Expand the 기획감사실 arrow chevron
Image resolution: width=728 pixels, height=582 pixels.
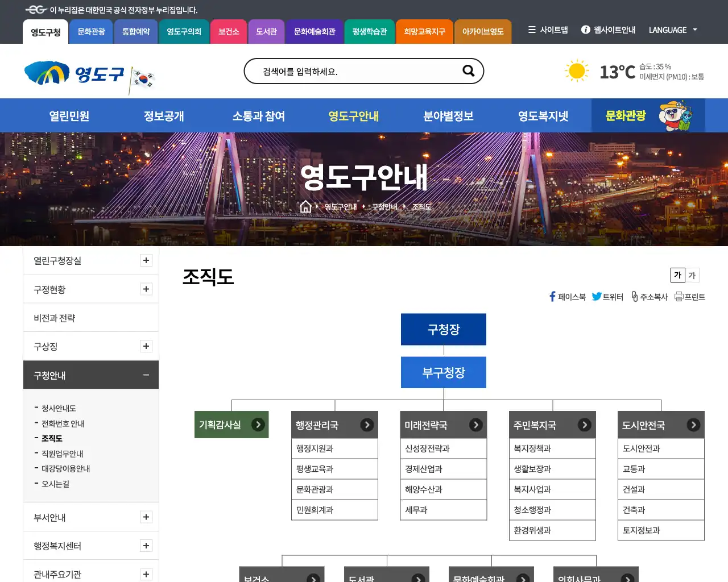[259, 424]
